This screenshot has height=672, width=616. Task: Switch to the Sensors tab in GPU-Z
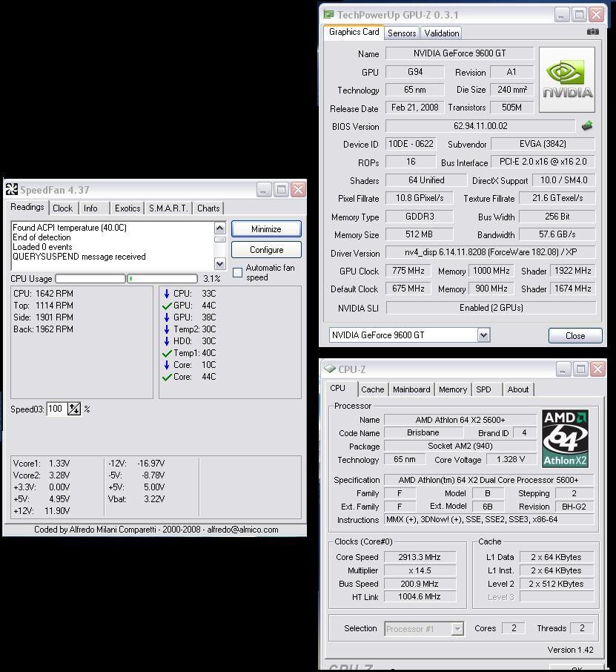401,33
